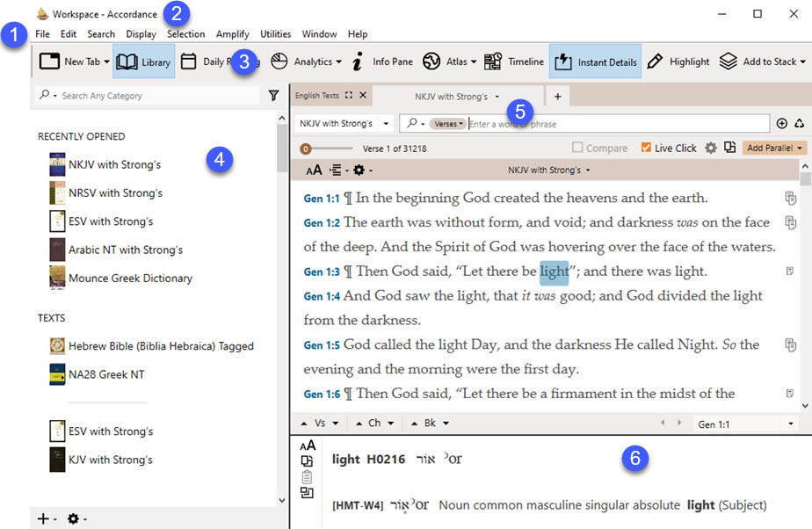Open Hebrew Bible (Biblia Hebraica) Tagged
The height and width of the screenshot is (529, 812).
(x=161, y=346)
